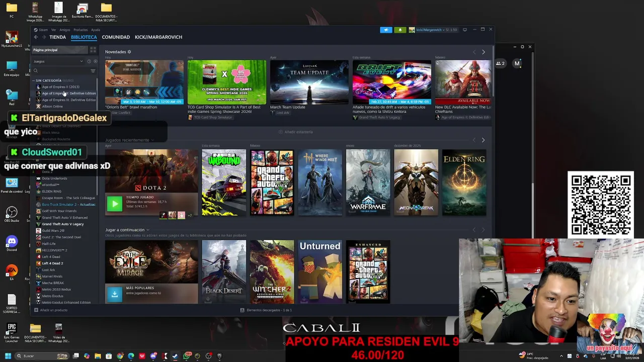Click the Página principal button
The height and width of the screenshot is (362, 644).
coord(60,50)
